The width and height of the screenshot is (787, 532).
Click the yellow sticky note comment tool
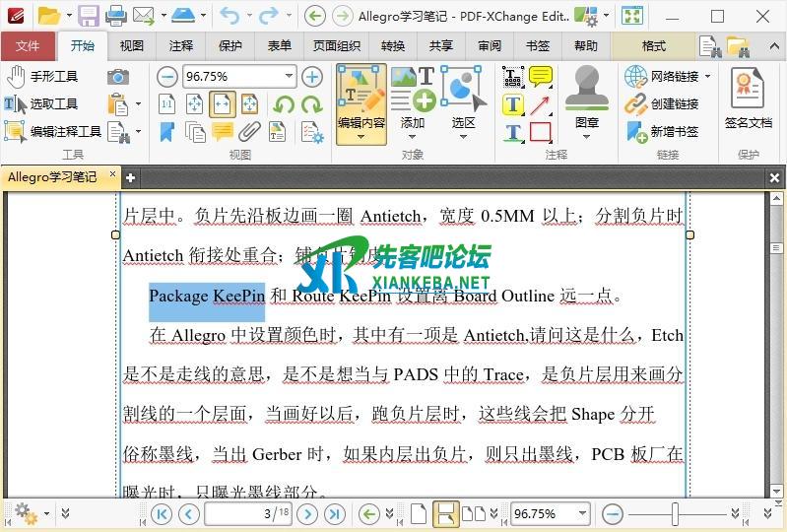click(x=541, y=77)
